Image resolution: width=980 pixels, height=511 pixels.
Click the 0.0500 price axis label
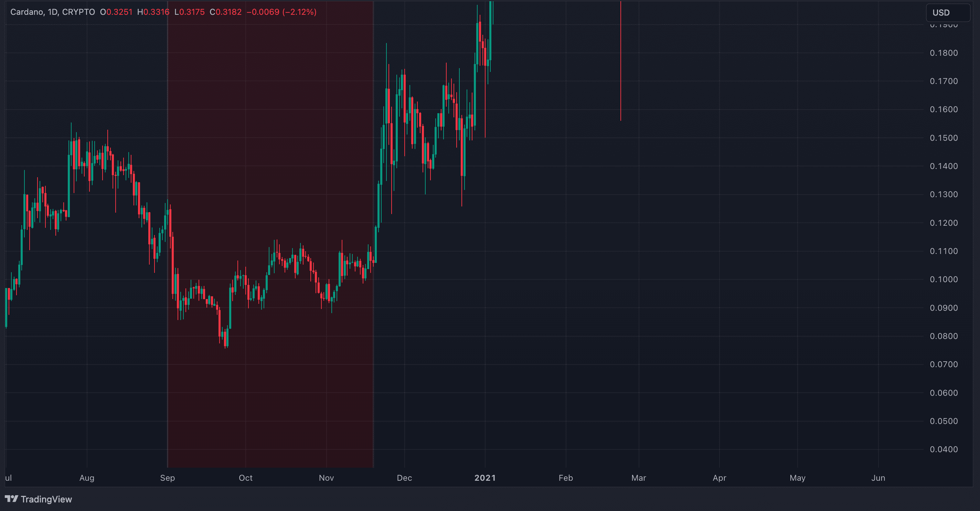(944, 421)
